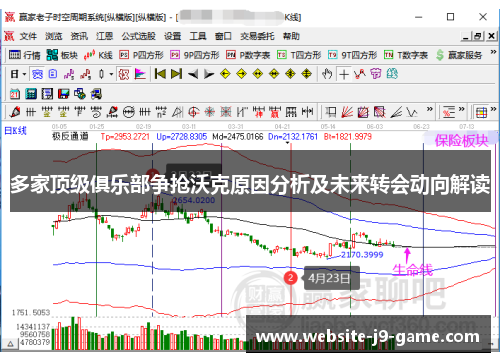The image size is (500, 362).
Task: Restore the inner chart window button
Action: (479, 36)
